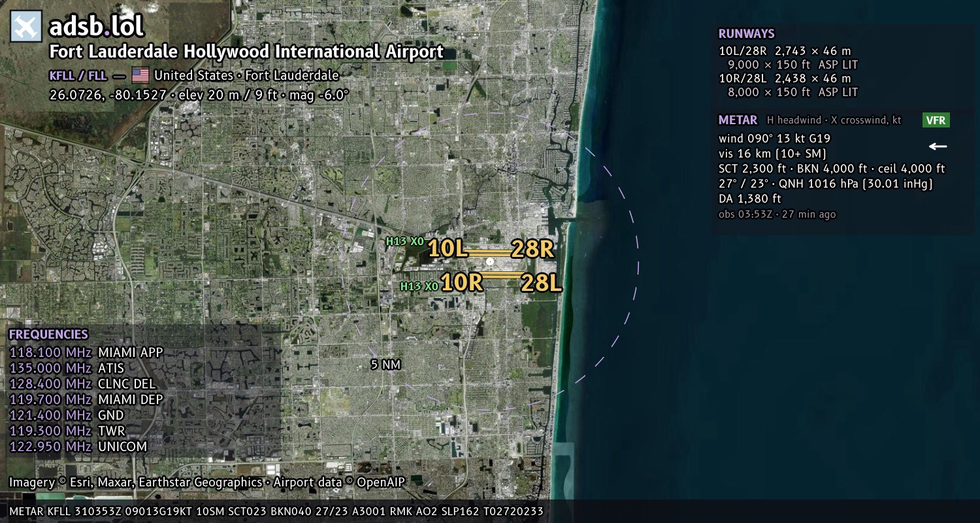Click the 118.100 MHz MIAMI APP row
This screenshot has width=980, height=523.
click(86, 353)
